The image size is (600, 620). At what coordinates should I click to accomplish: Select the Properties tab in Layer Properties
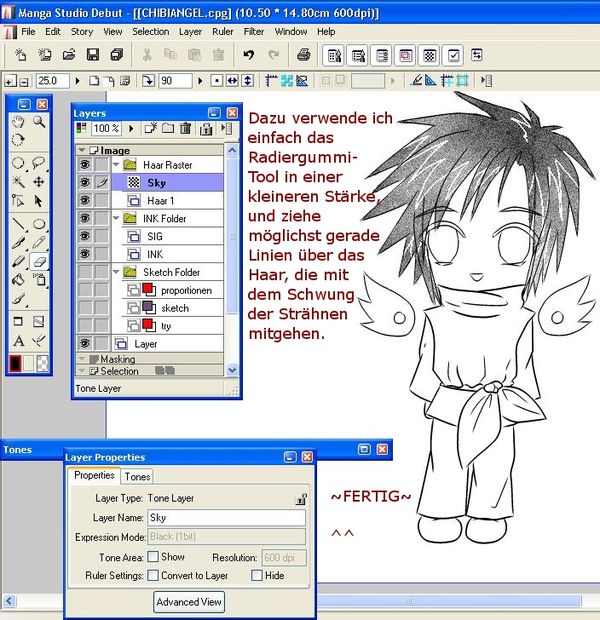(x=94, y=475)
